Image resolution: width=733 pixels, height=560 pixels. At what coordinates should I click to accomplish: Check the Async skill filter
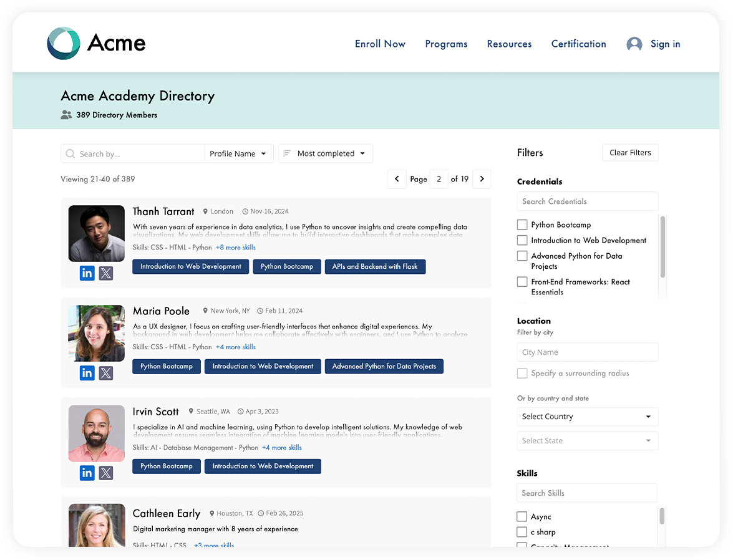(522, 516)
